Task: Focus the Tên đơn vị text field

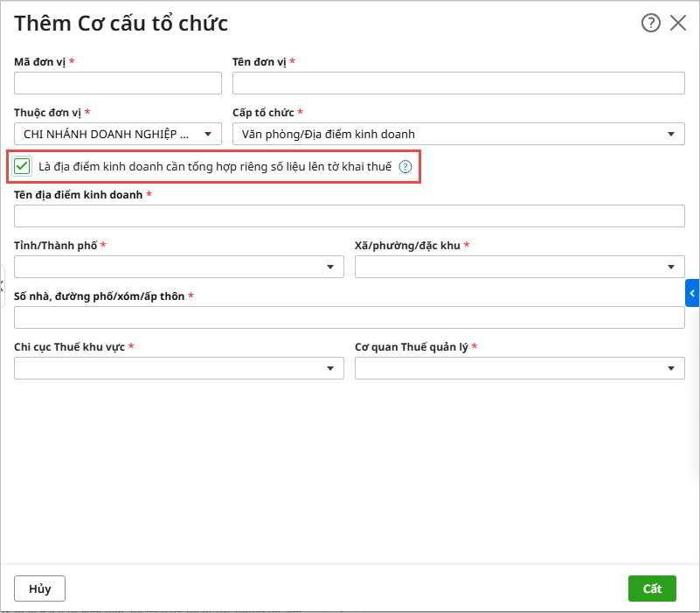Action: click(458, 83)
